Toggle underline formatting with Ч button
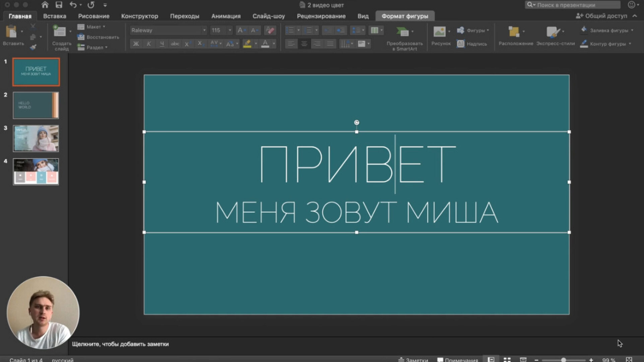Image resolution: width=644 pixels, height=362 pixels. point(162,44)
